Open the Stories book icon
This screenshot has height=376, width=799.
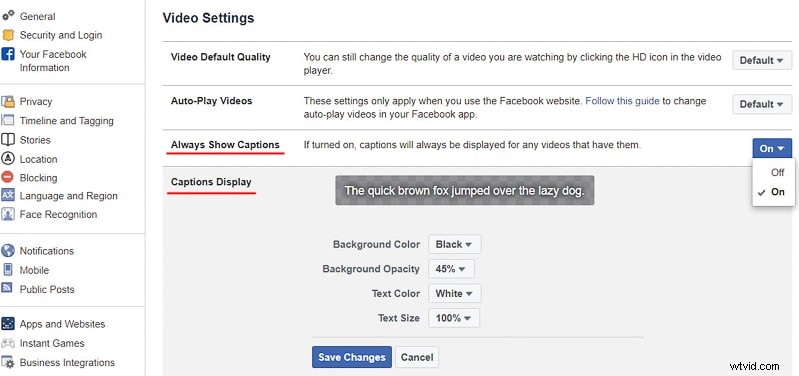click(x=8, y=140)
